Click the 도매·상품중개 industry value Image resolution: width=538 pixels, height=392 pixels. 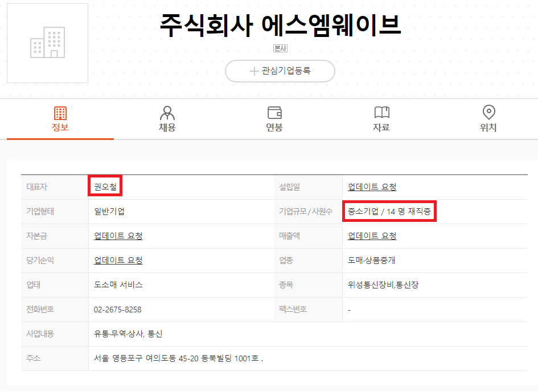371,261
